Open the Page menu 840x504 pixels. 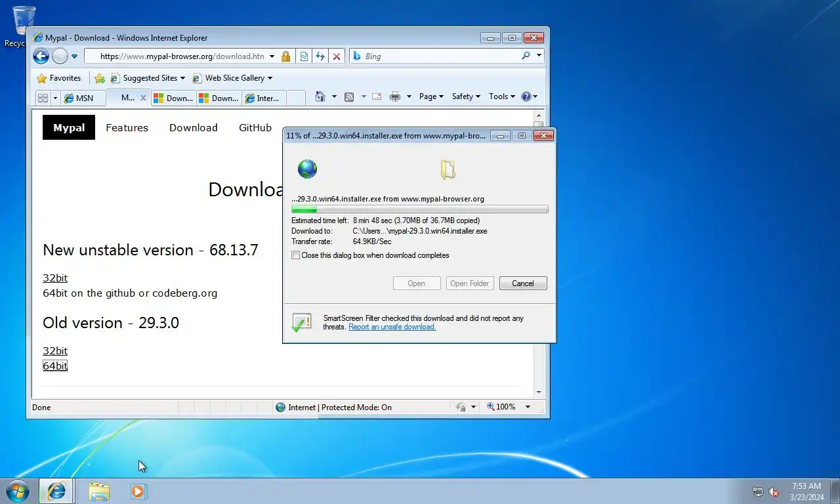click(431, 96)
